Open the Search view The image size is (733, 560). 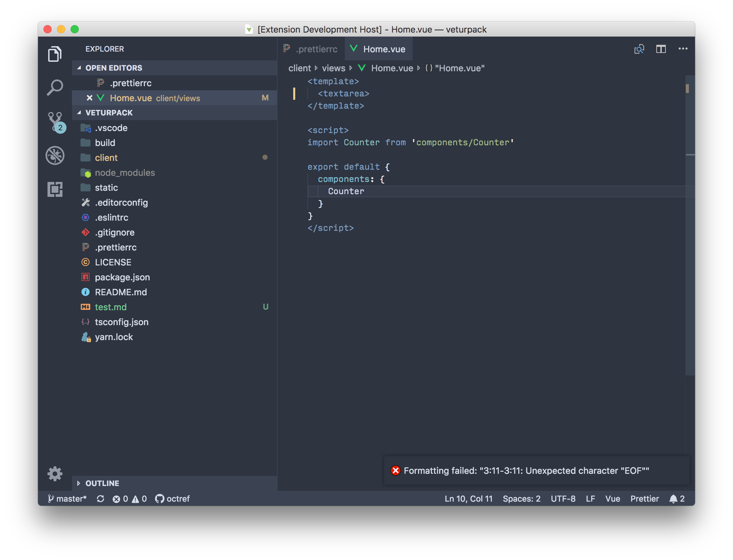click(55, 88)
